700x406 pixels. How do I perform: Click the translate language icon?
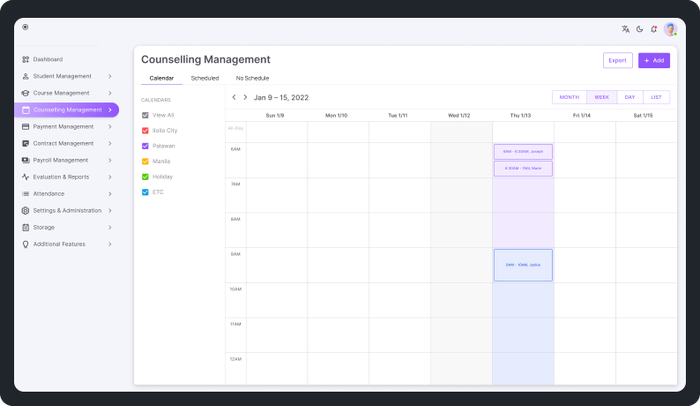(625, 29)
